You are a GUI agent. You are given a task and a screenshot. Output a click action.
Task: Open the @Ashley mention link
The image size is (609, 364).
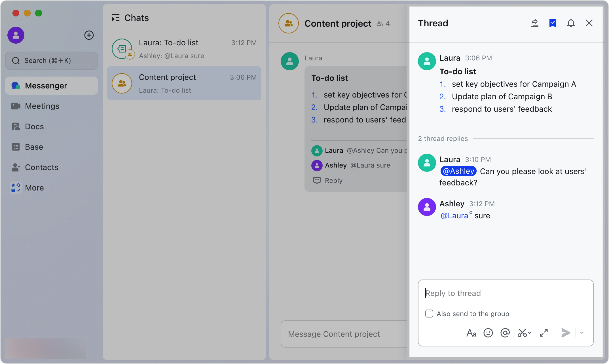click(x=458, y=171)
